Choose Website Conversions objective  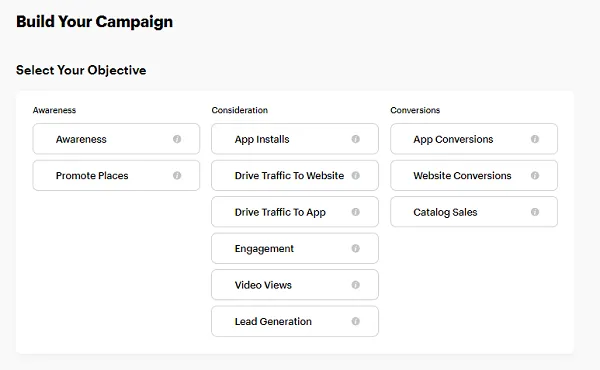pyautogui.click(x=474, y=175)
